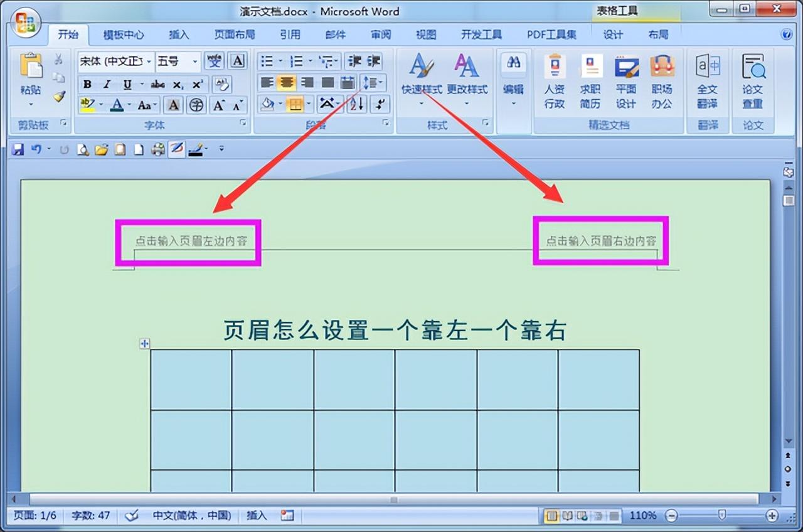Switch to the Page Layout (页面布局) tab
This screenshot has height=532, width=803.
coord(234,35)
